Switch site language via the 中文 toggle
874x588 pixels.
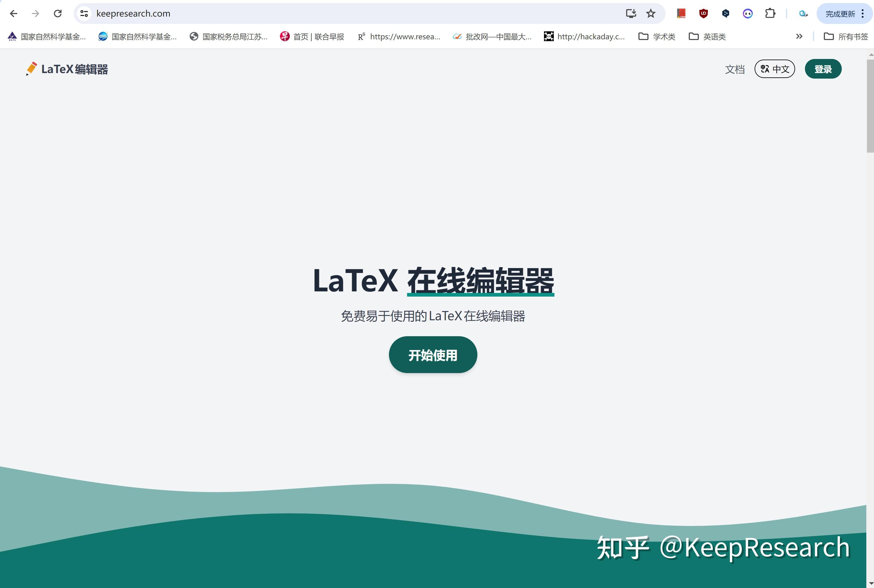(x=775, y=68)
